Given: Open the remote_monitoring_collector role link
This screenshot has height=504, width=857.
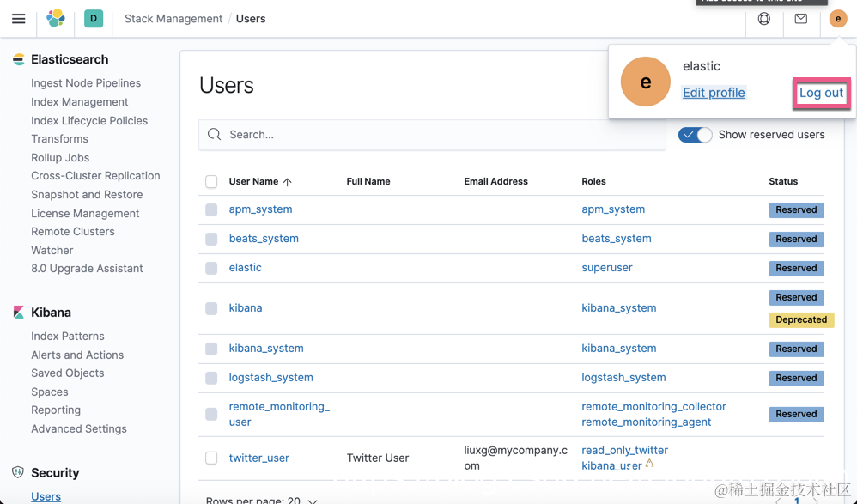Looking at the screenshot, I should click(653, 407).
